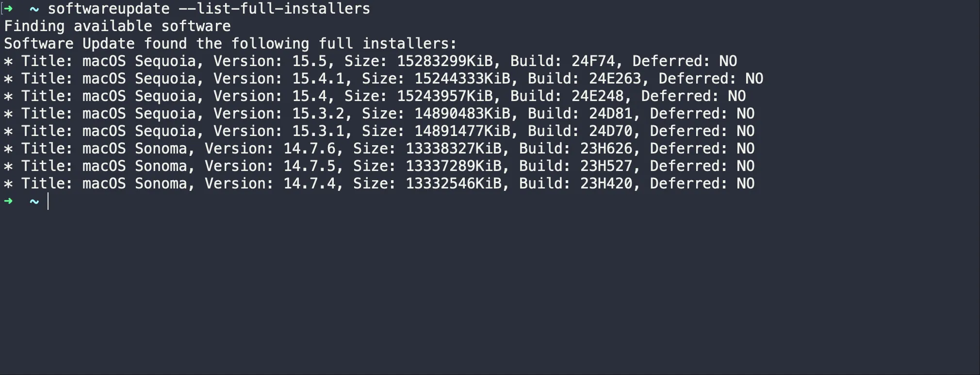Click the green arrow of the empty bottom prompt
Screen dimensions: 980x375
pos(8,201)
